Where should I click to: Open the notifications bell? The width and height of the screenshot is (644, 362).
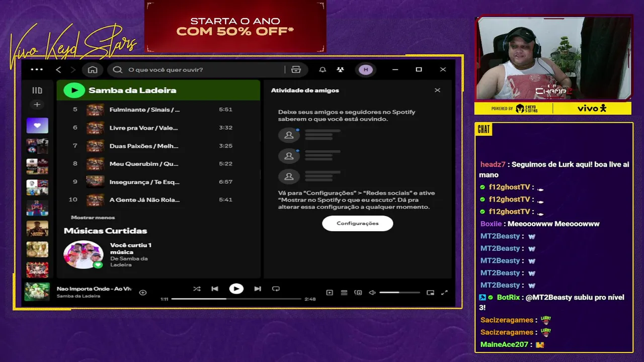323,69
